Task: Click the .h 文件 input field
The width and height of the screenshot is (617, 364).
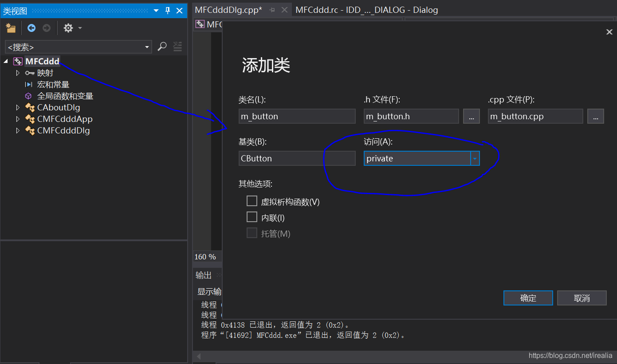Action: (x=411, y=116)
